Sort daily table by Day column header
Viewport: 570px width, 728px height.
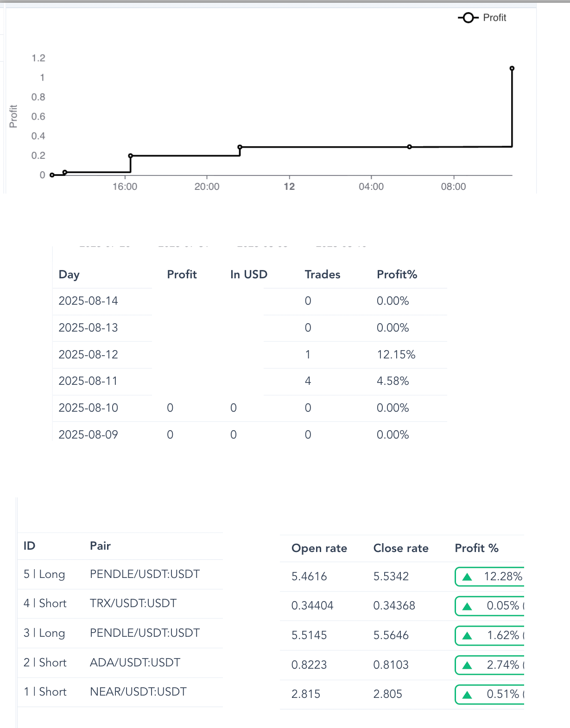[x=69, y=275]
